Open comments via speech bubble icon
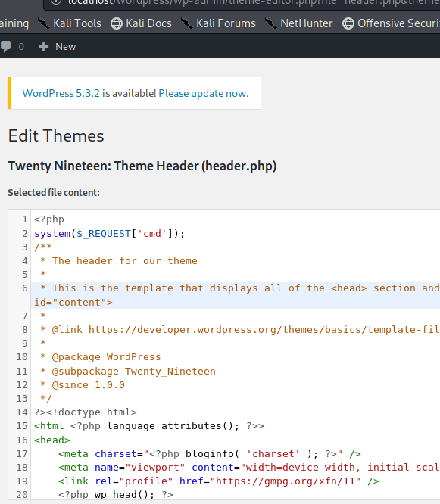 [5, 47]
